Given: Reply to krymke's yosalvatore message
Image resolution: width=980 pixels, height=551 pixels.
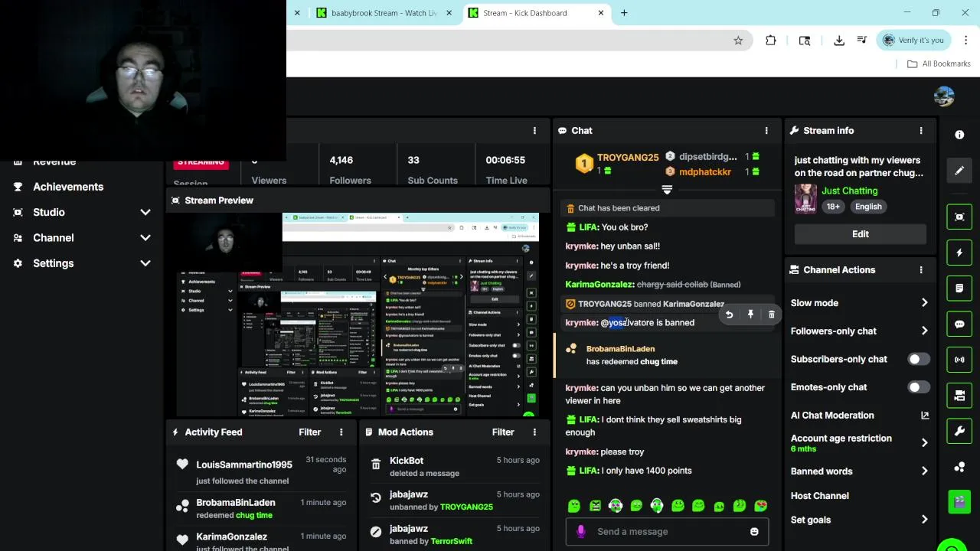Looking at the screenshot, I should pos(729,315).
